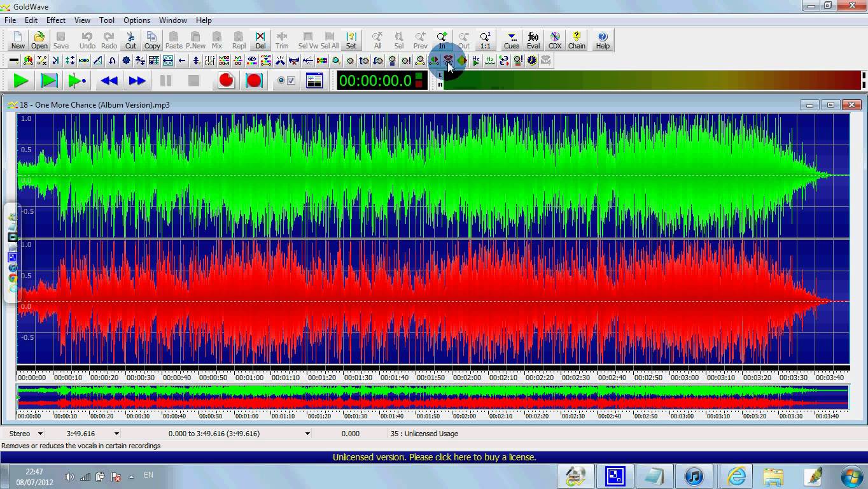
Task: Click the Censor effect black bar icon
Action: [14, 60]
